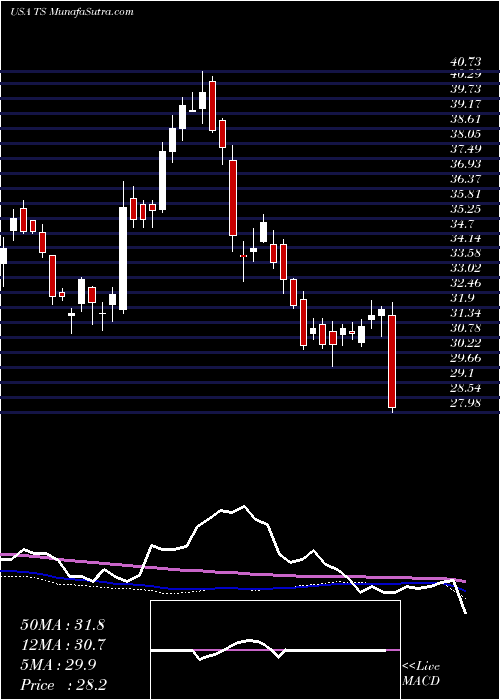Click the 27.98 price level label

[x=465, y=403]
